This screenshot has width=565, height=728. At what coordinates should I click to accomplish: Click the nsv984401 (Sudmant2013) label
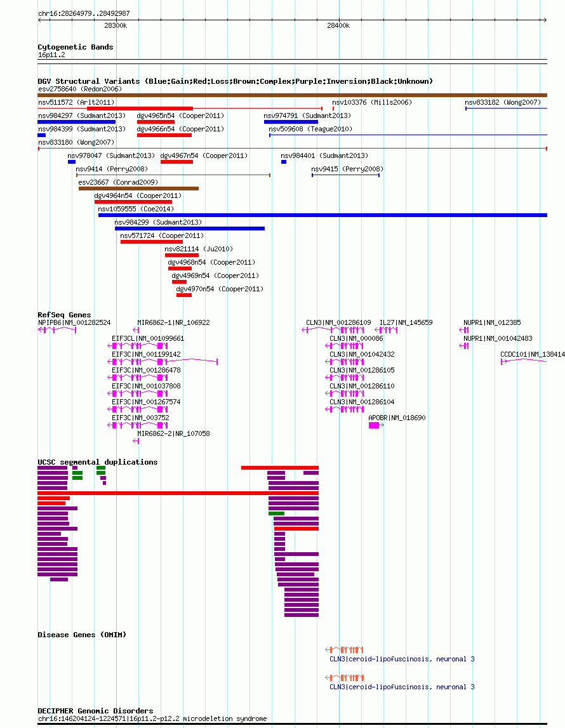[x=324, y=156]
